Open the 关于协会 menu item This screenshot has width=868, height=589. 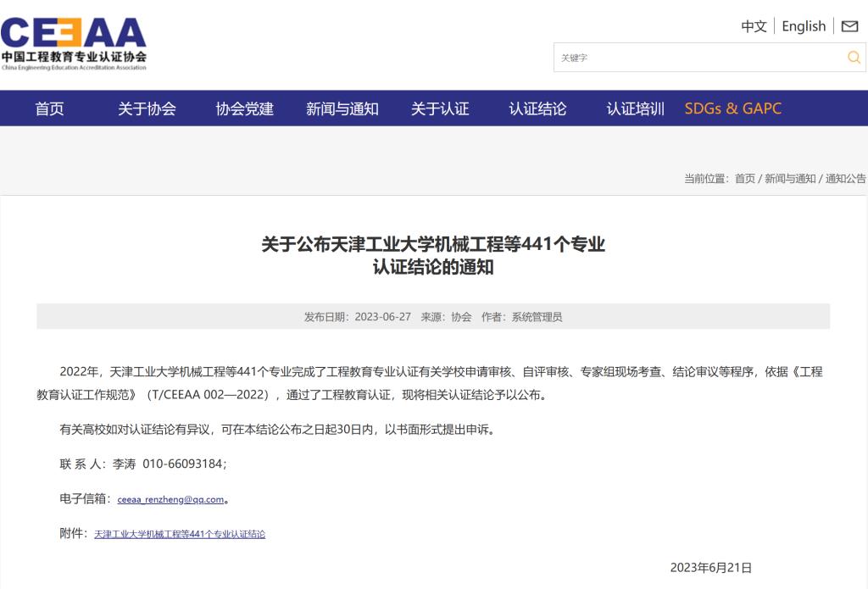147,108
